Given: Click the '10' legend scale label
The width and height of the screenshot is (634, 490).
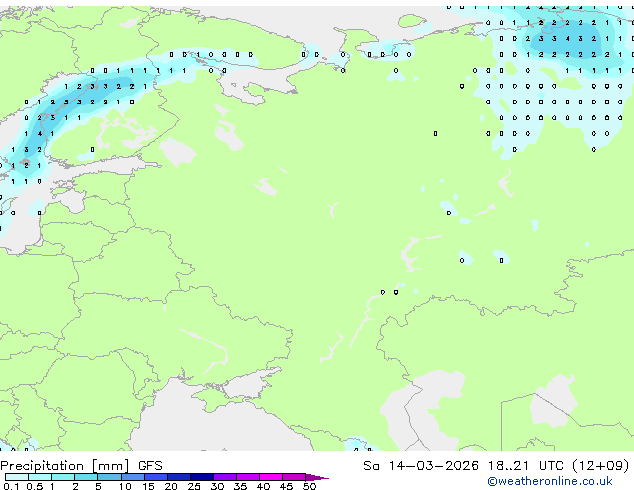Looking at the screenshot, I should coord(125,486).
